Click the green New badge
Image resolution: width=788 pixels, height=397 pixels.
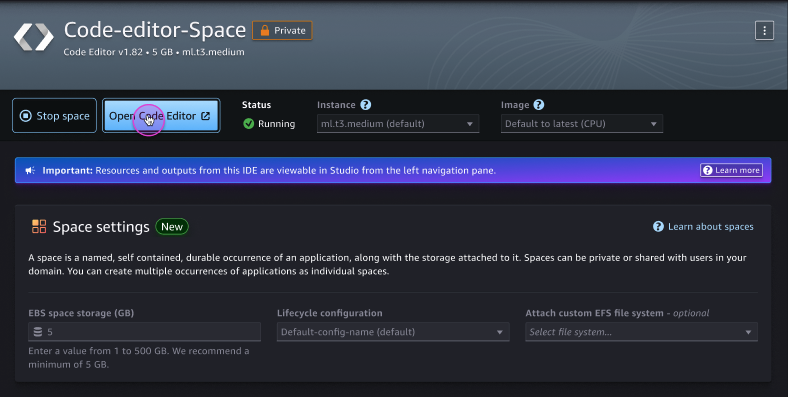[x=172, y=227]
